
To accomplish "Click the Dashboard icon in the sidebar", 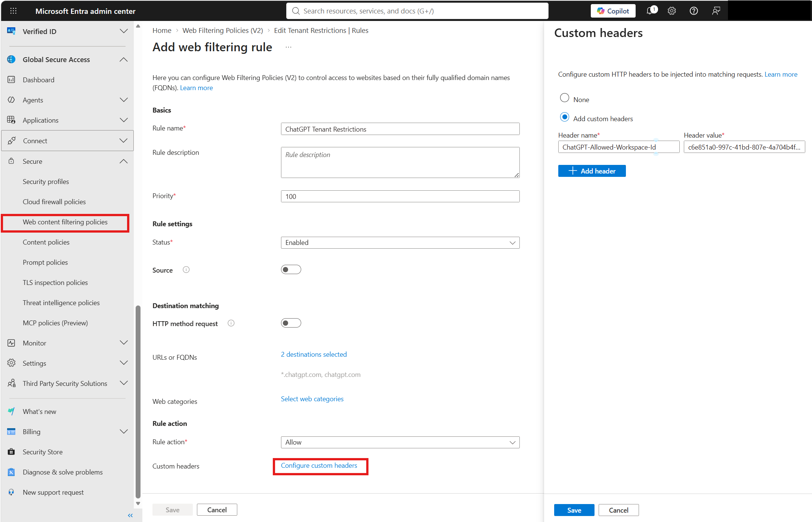I will pos(11,80).
